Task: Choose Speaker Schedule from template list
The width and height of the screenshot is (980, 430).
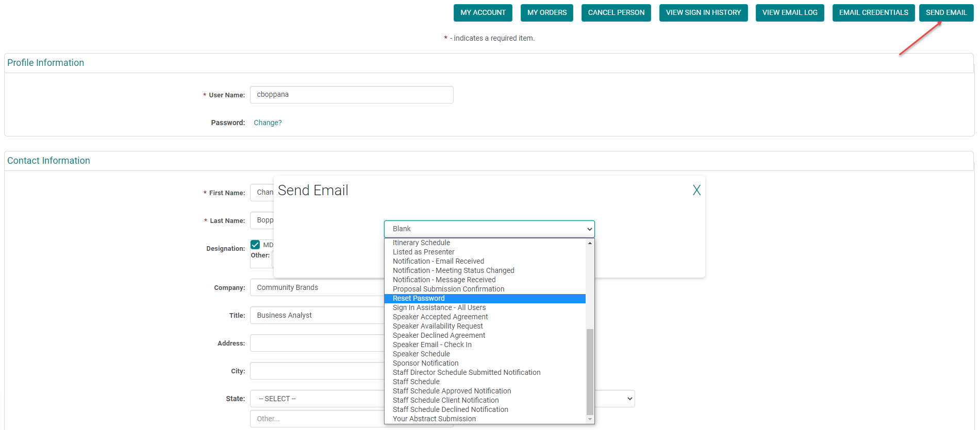Action: (421, 354)
